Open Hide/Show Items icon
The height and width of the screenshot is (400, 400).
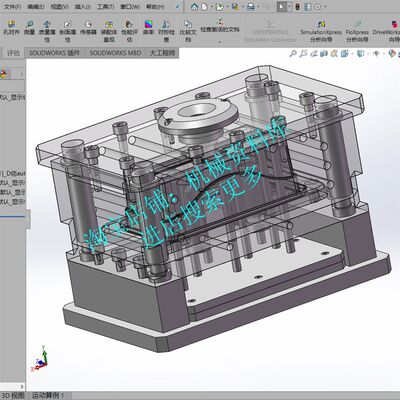(x=377, y=53)
